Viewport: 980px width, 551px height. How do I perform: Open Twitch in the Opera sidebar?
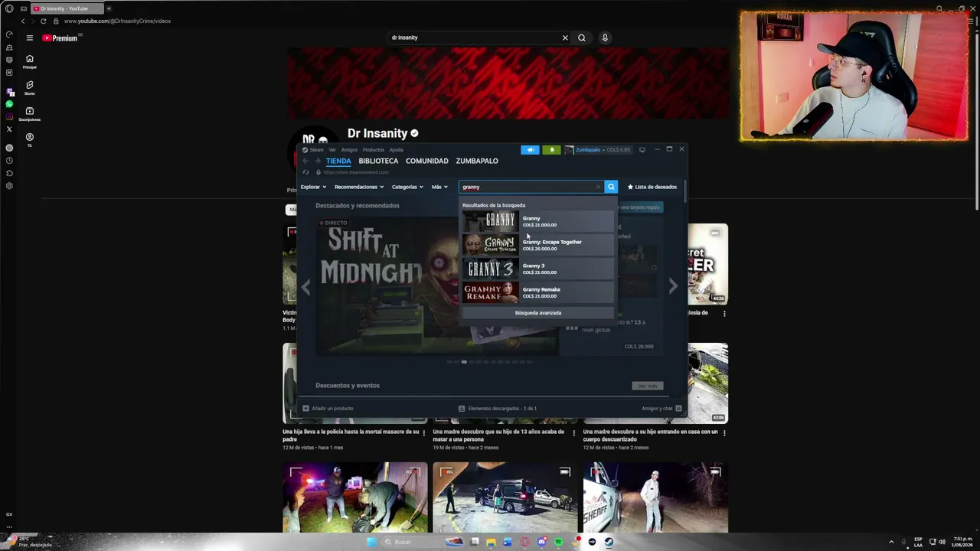click(9, 92)
